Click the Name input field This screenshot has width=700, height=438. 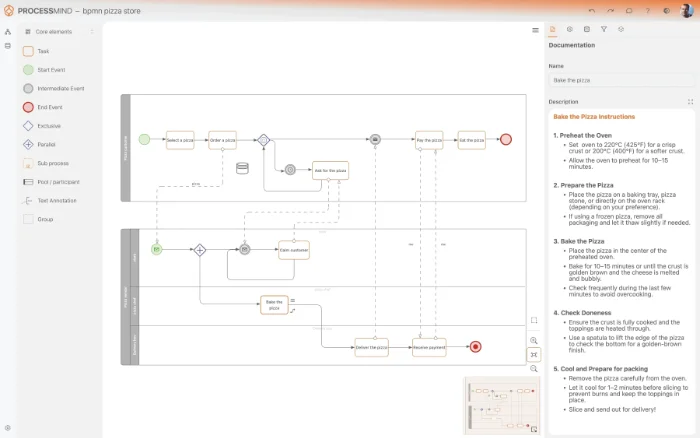point(620,80)
